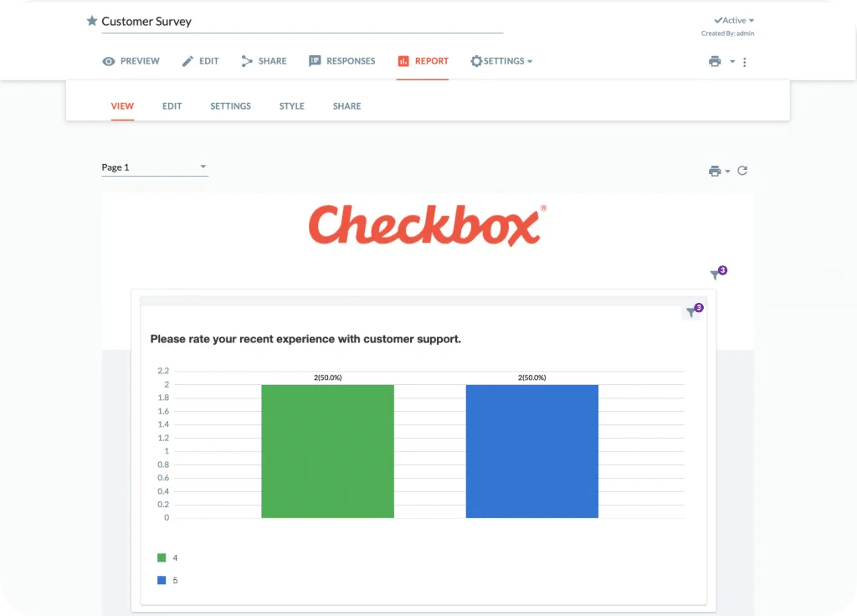This screenshot has width=857, height=616.
Task: Star the Customer Survey
Action: (x=92, y=21)
